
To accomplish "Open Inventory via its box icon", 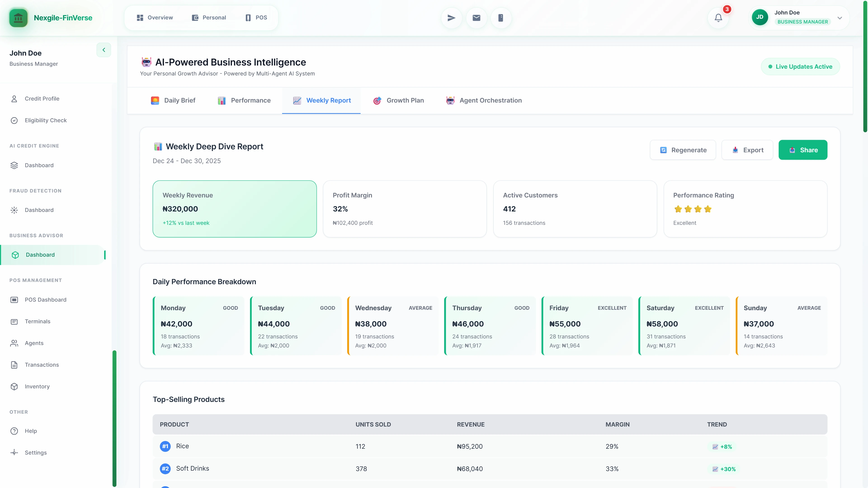I will 14,386.
